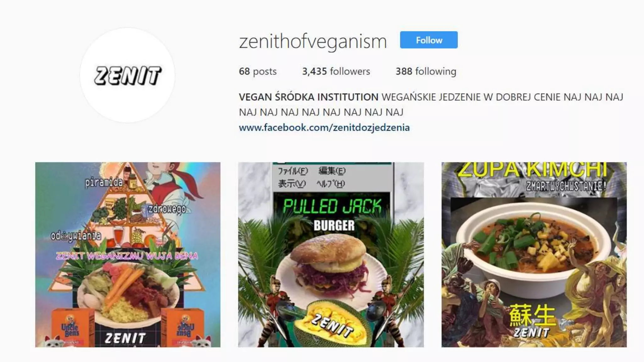Click the blue Follow button
This screenshot has width=644, height=362.
point(429,40)
